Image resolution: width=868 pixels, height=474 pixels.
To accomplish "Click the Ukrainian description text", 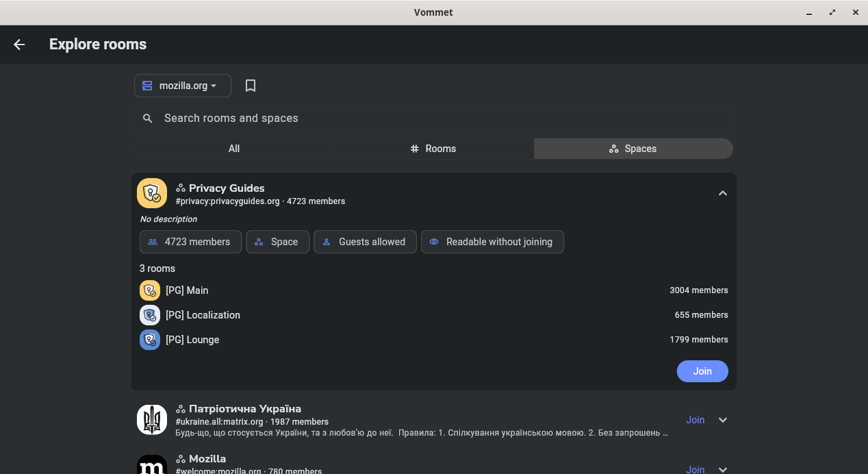I will (422, 433).
